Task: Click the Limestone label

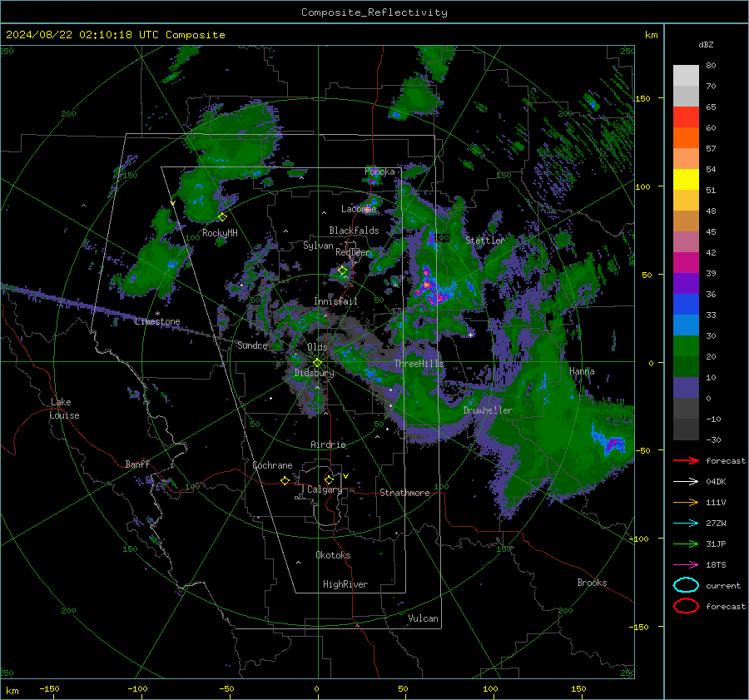Action: click(x=157, y=321)
